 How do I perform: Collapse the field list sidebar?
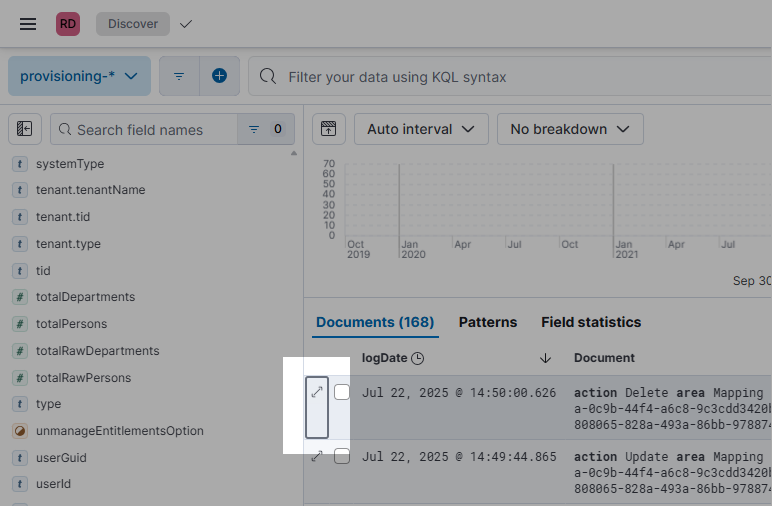coord(25,129)
